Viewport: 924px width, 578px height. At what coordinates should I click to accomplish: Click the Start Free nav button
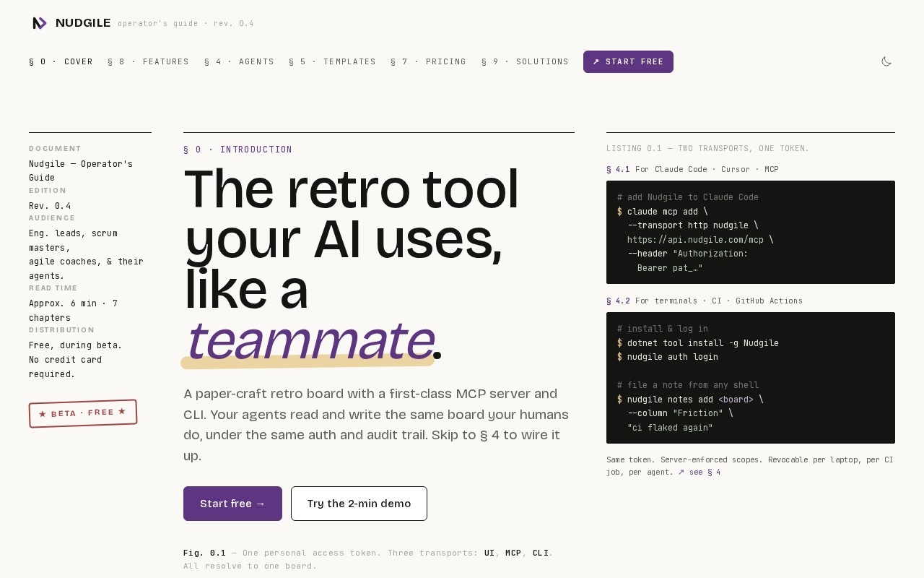[x=628, y=61]
